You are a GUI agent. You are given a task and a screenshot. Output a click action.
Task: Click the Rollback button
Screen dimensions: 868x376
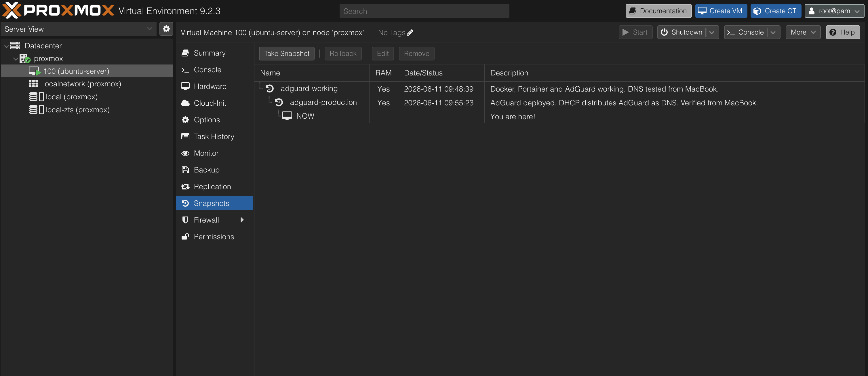343,54
